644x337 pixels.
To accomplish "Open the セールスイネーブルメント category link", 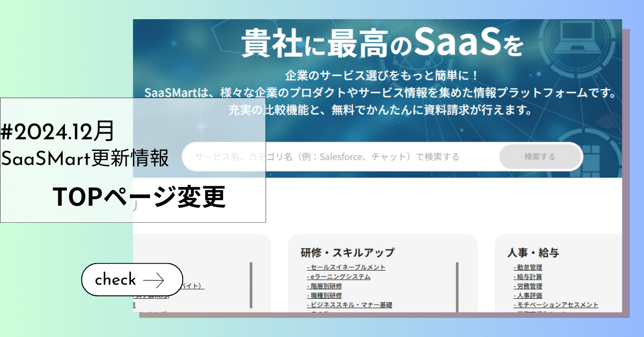I will coord(347,267).
